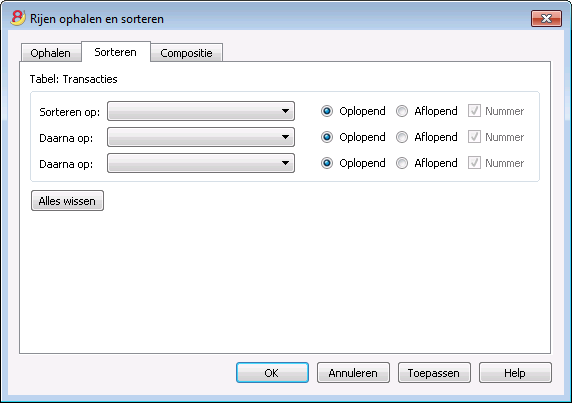
Task: Switch to the Compositie tab
Action: coord(186,53)
